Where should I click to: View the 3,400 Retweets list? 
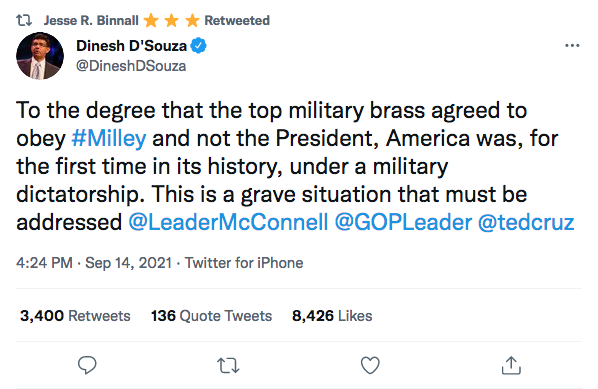[75, 316]
